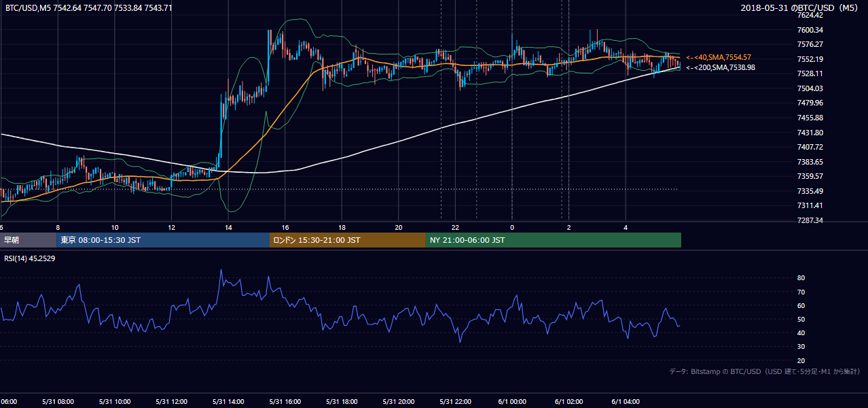Screen dimensions: 868x408
Task: Click the Bitstamp data source note
Action: [x=765, y=371]
